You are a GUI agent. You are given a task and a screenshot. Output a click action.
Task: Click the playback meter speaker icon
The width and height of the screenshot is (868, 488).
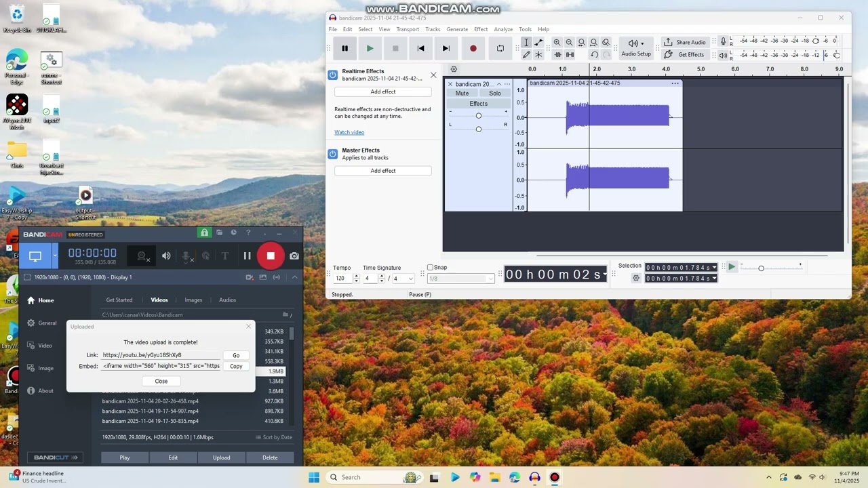(x=723, y=55)
